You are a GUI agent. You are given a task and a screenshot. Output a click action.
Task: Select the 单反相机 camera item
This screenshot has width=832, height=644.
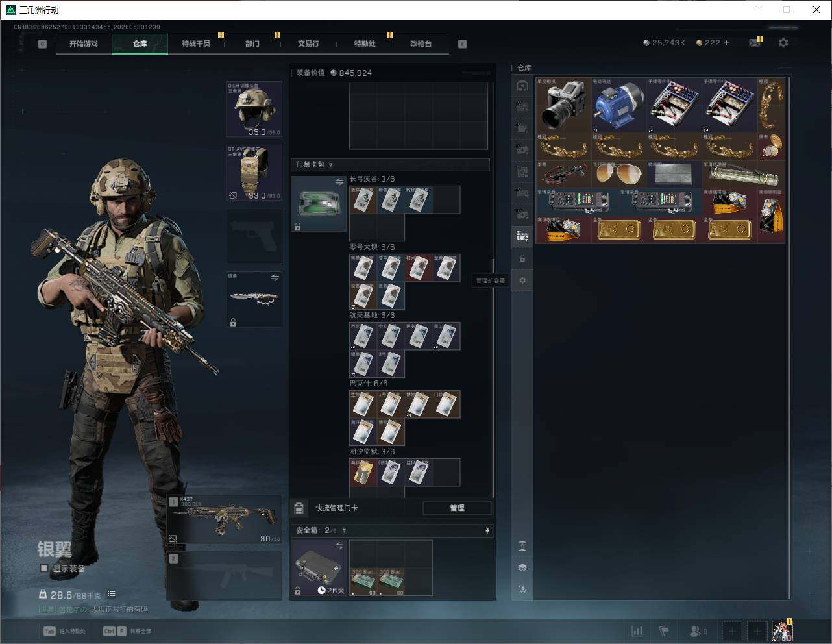tap(563, 105)
